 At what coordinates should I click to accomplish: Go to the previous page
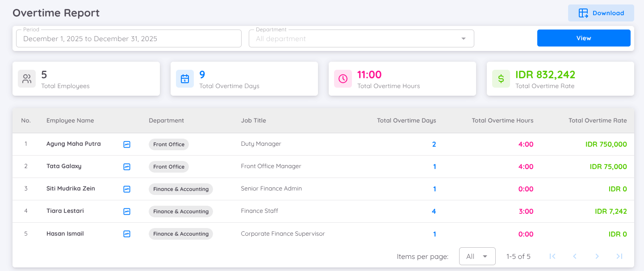[575, 256]
